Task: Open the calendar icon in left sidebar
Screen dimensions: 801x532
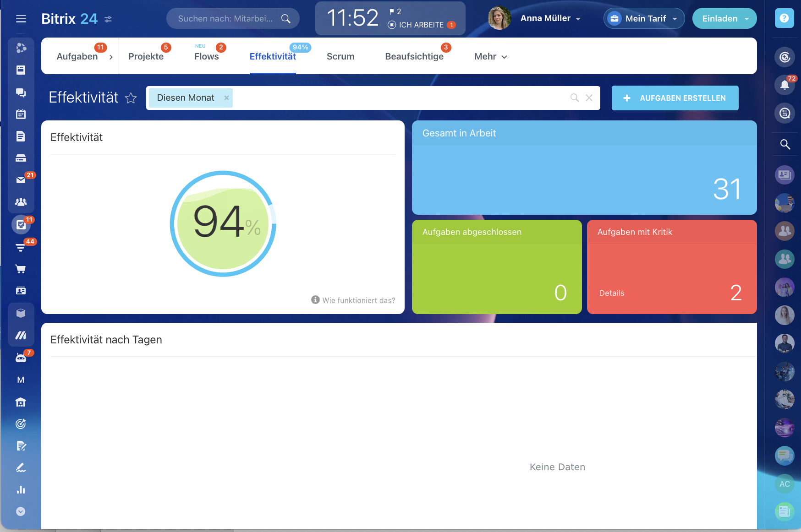Action: click(21, 114)
